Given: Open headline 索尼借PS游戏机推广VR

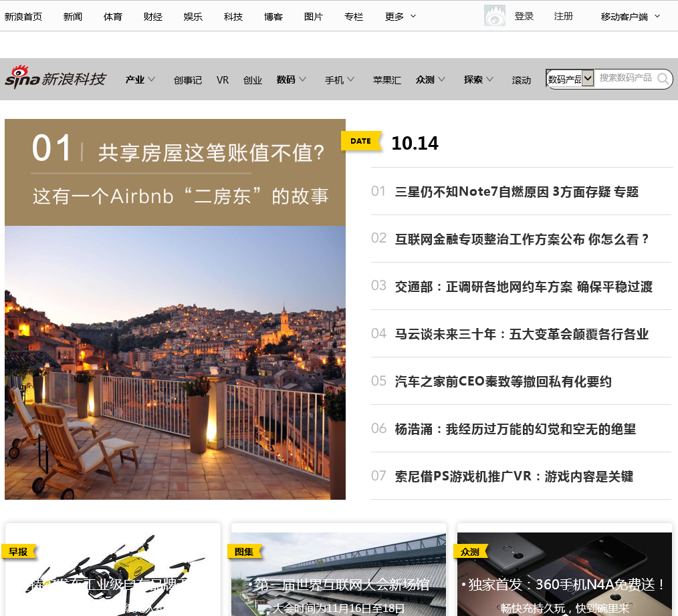Looking at the screenshot, I should (514, 476).
